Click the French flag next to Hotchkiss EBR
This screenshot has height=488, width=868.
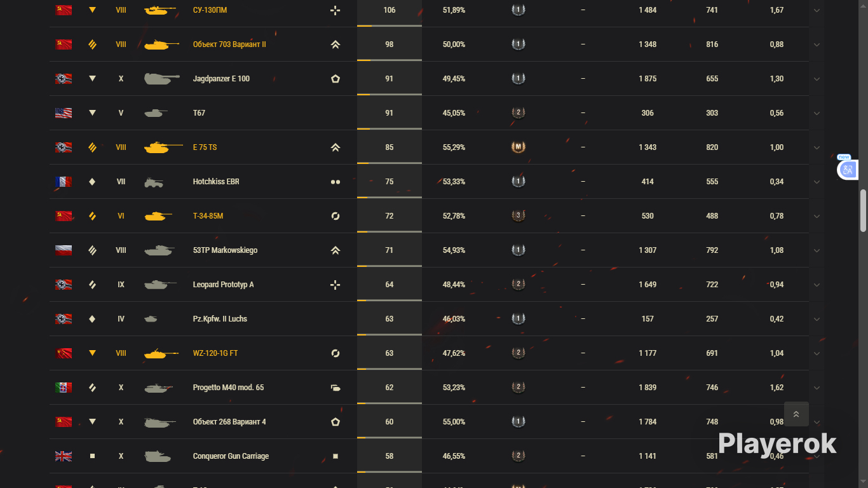64,182
